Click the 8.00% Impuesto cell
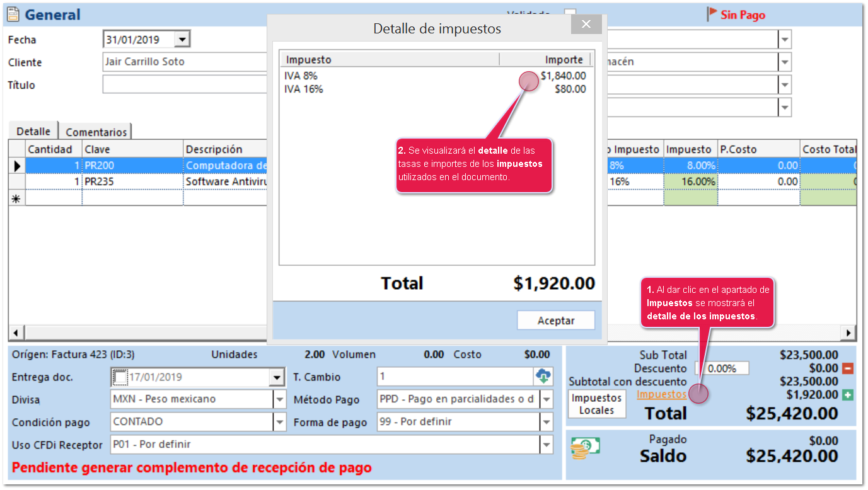The width and height of the screenshot is (868, 490). [x=691, y=166]
